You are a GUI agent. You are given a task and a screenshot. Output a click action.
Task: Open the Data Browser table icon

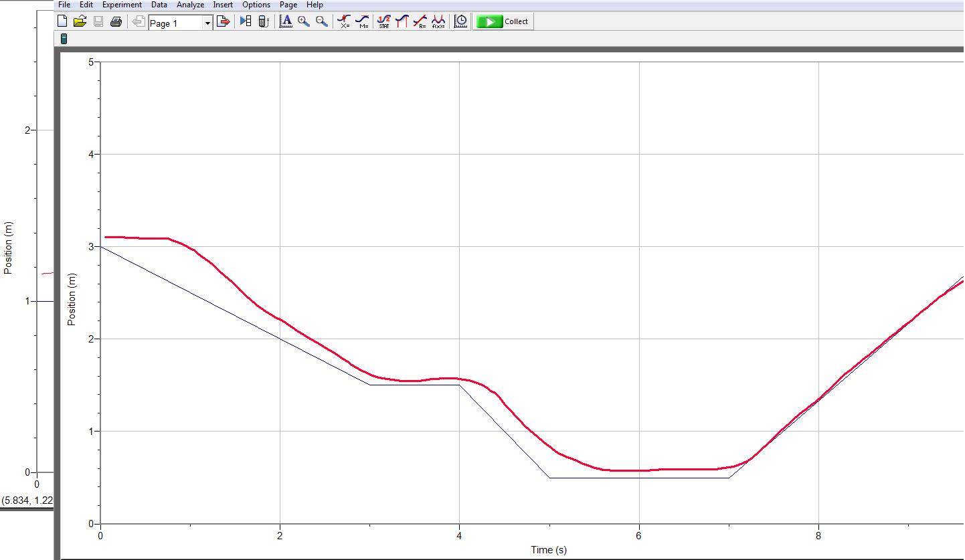(x=245, y=21)
